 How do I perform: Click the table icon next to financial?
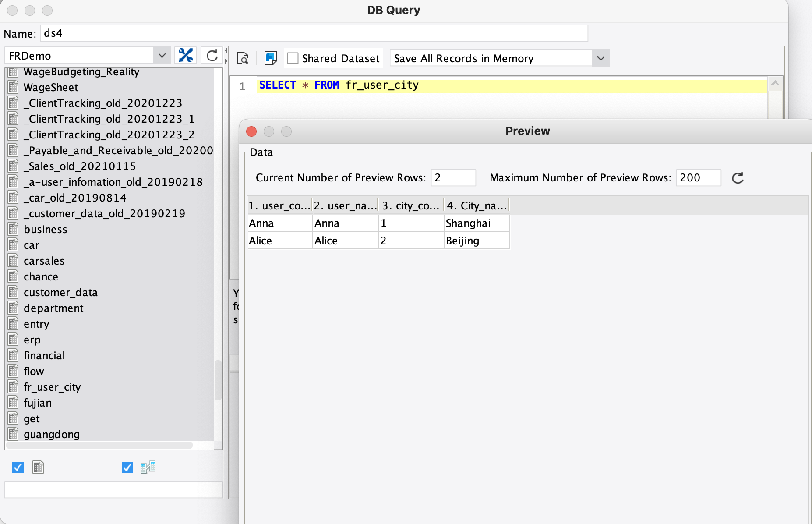pos(13,355)
